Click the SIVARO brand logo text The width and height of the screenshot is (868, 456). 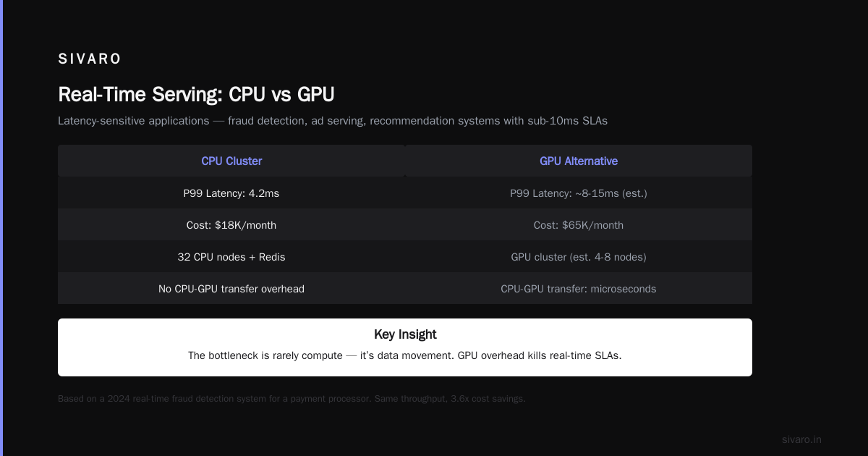pos(90,59)
